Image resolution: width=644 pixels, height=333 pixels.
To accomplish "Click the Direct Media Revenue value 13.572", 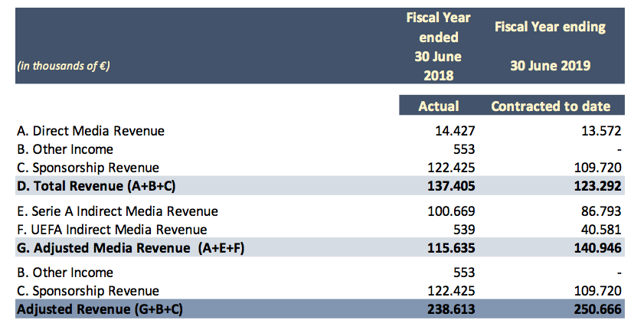I will point(600,131).
